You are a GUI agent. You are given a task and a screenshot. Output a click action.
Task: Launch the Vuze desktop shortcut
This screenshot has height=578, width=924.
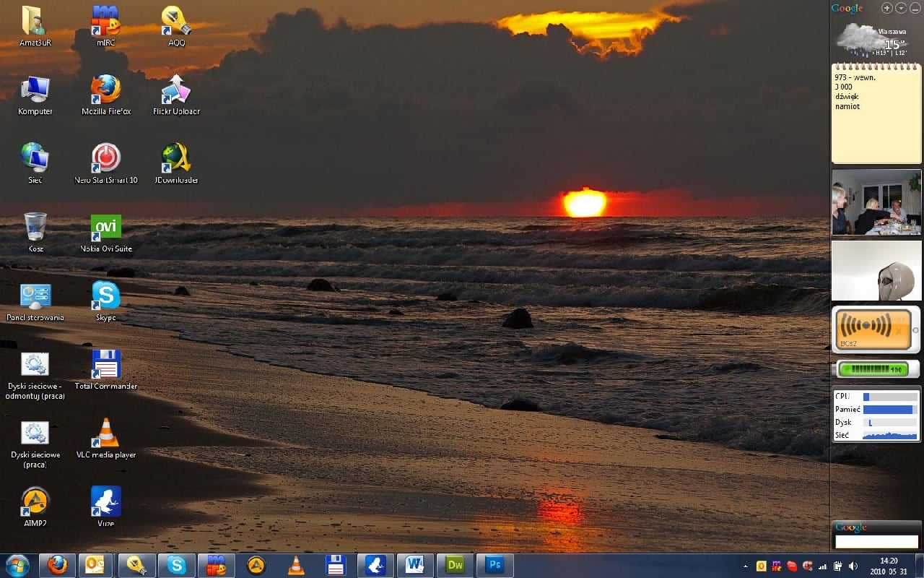[105, 506]
